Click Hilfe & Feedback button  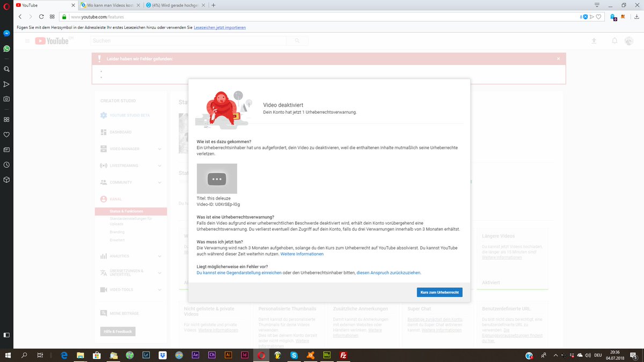[118, 331]
